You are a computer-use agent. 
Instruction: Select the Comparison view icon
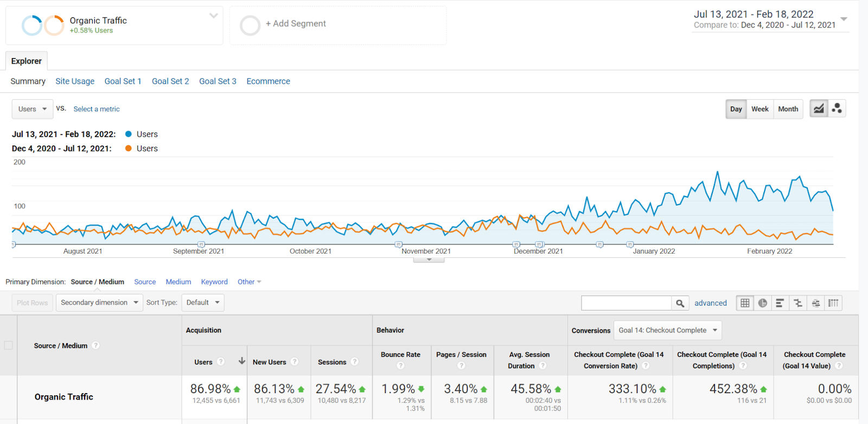(x=798, y=303)
